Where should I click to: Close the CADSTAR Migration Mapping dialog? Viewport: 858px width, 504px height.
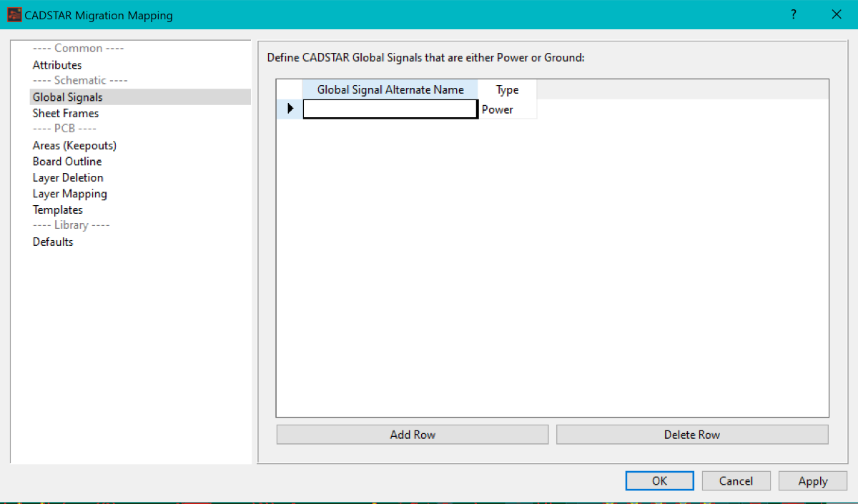[x=836, y=14]
